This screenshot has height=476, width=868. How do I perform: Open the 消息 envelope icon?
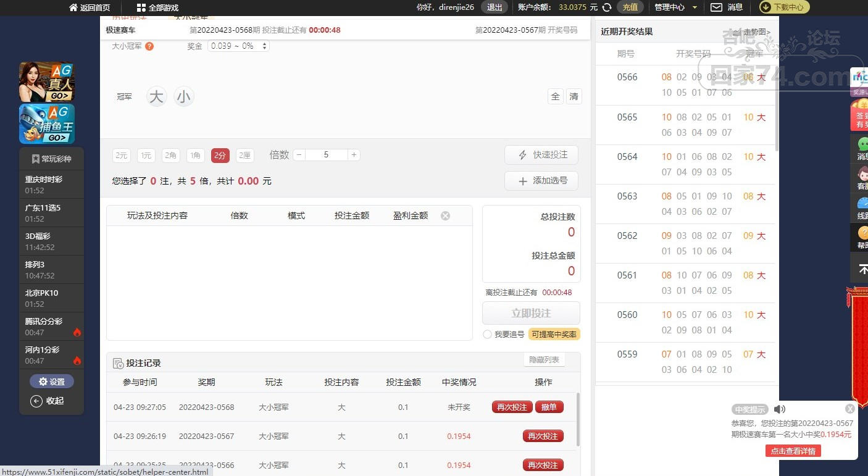[716, 7]
